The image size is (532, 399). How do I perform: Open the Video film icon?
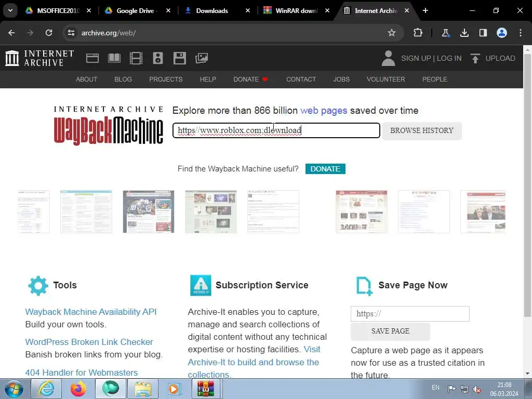pos(136,58)
